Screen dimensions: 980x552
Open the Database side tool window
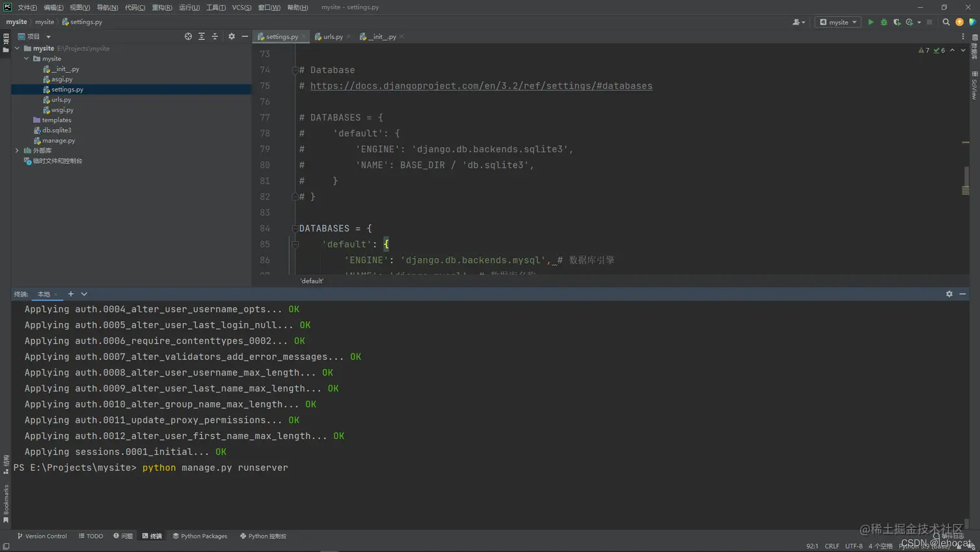coord(974,47)
